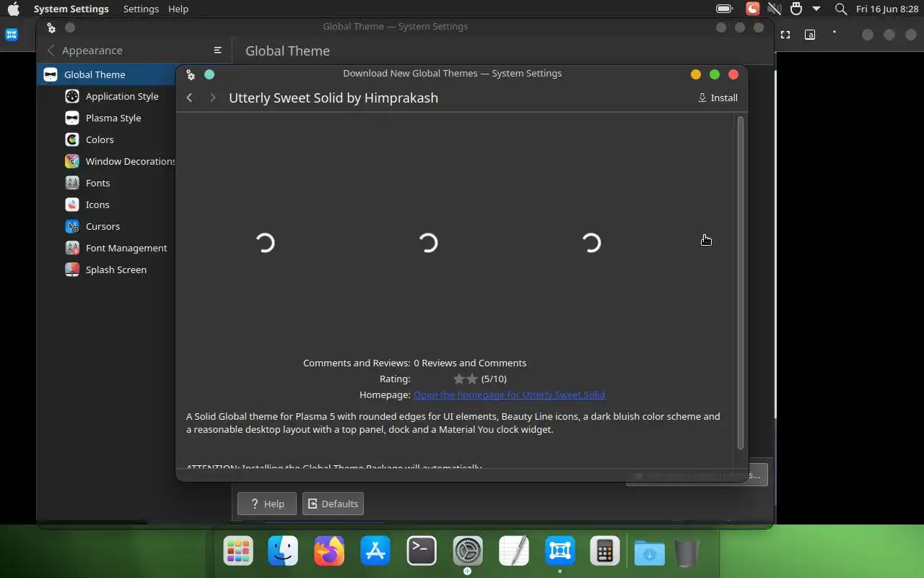This screenshot has height=578, width=924.
Task: Open the sidebar hamburger menu
Action: [217, 51]
